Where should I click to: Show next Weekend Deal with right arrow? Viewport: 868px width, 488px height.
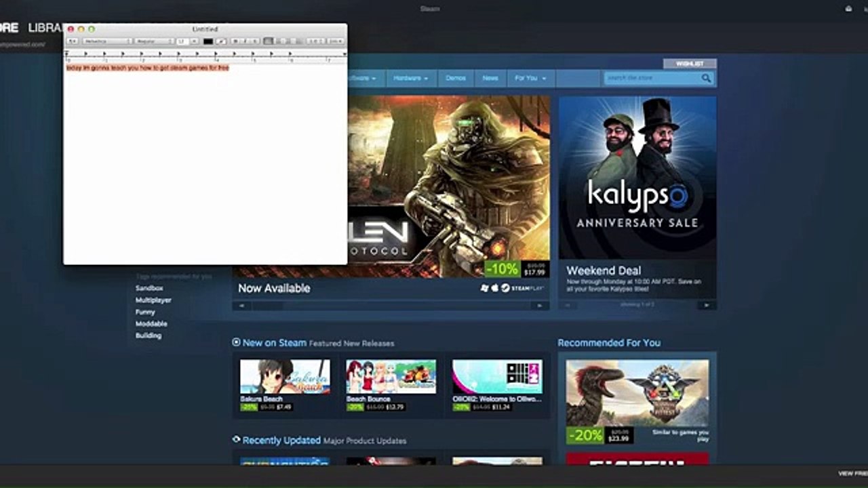click(707, 306)
